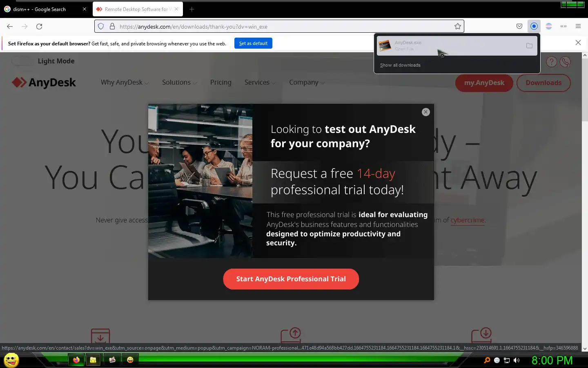This screenshot has width=588, height=368.
Task: Dismiss the default browser notification bar
Action: point(578,43)
